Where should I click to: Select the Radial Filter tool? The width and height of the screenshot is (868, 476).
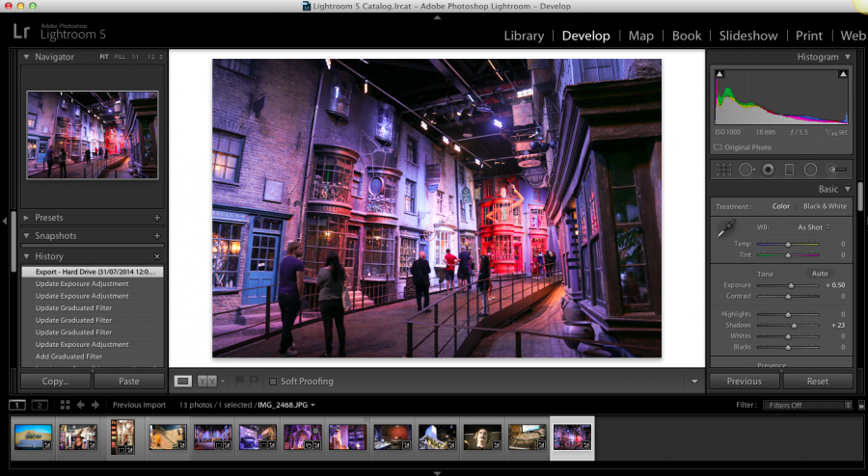[x=810, y=170]
